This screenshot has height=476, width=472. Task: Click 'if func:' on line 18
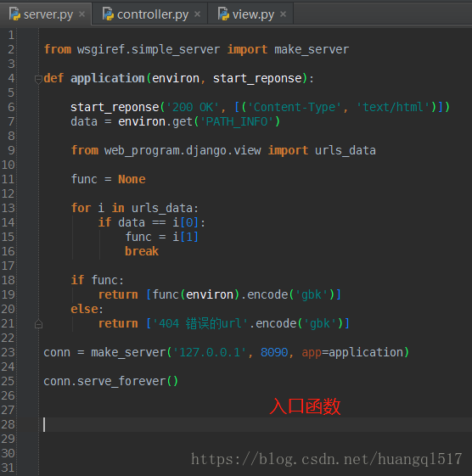coord(97,280)
